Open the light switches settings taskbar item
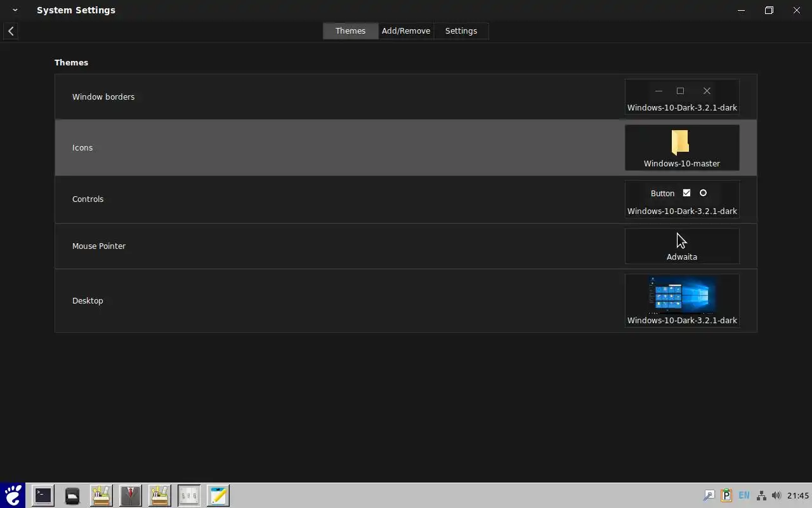 tap(188, 495)
